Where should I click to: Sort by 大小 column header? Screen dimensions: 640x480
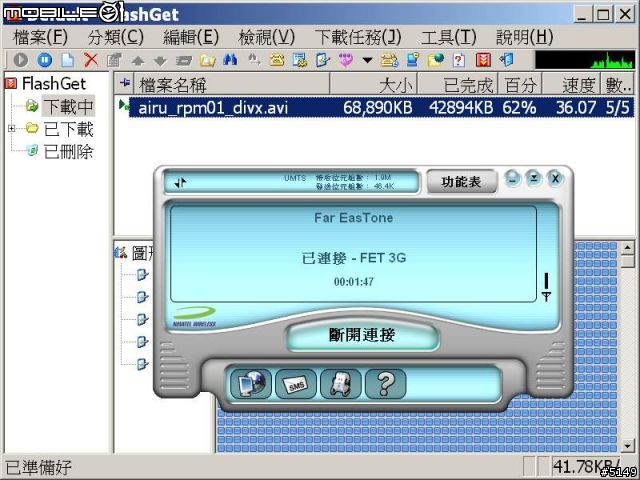click(373, 85)
